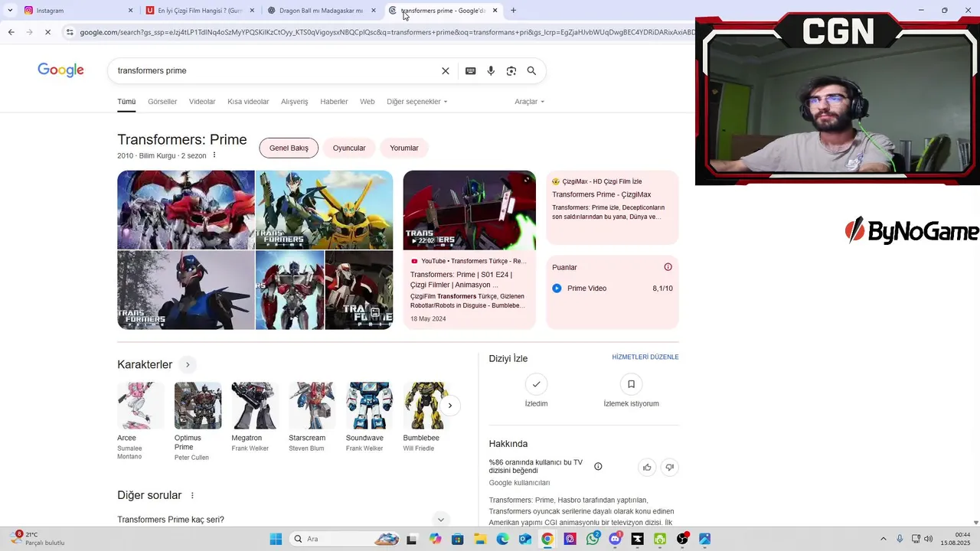Dislike the show with thumbs-down button

[669, 467]
